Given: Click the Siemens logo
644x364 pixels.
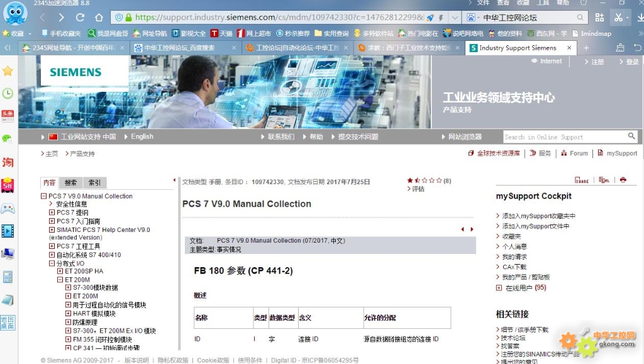Looking at the screenshot, I should 75,72.
